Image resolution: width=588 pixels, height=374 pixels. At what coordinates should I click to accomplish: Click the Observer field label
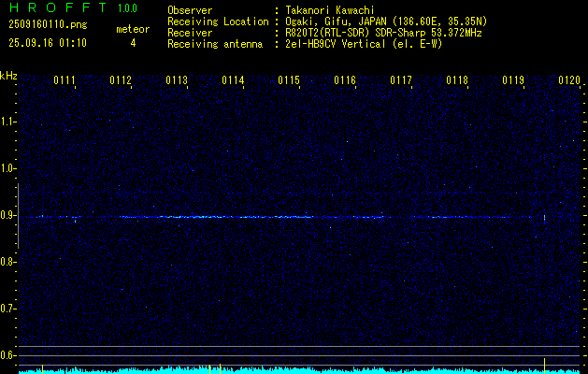coord(190,10)
